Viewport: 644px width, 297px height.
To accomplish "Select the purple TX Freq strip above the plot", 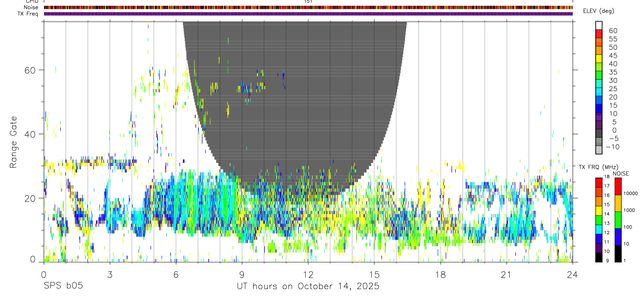I will click(x=308, y=14).
